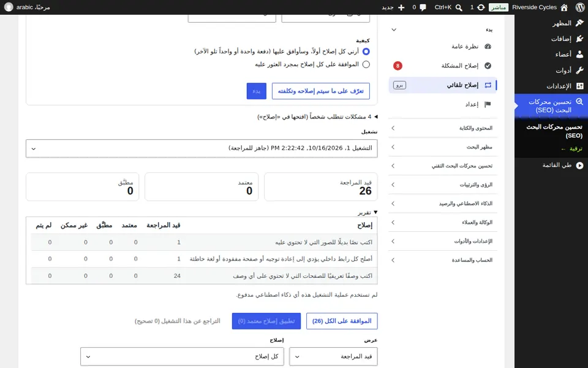588x368 pixels.
Task: Open the عرض قيد المراجعة dropdown
Action: (333, 356)
